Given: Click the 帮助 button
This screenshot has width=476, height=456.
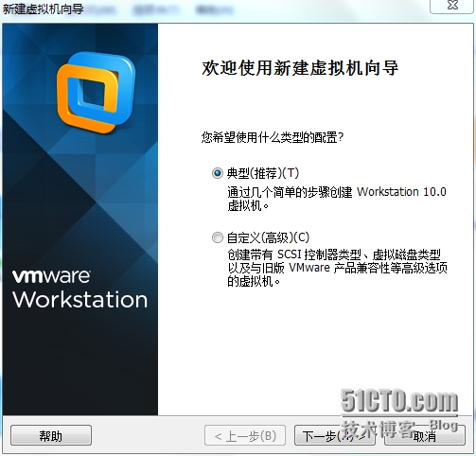Looking at the screenshot, I should (x=51, y=435).
